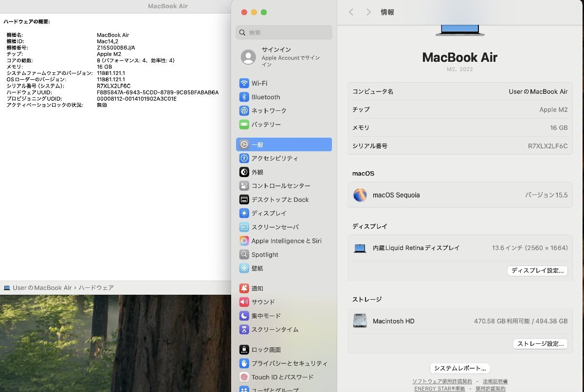The height and width of the screenshot is (392, 584).
Task: Open the 外観 appearance icon
Action: coord(244,172)
